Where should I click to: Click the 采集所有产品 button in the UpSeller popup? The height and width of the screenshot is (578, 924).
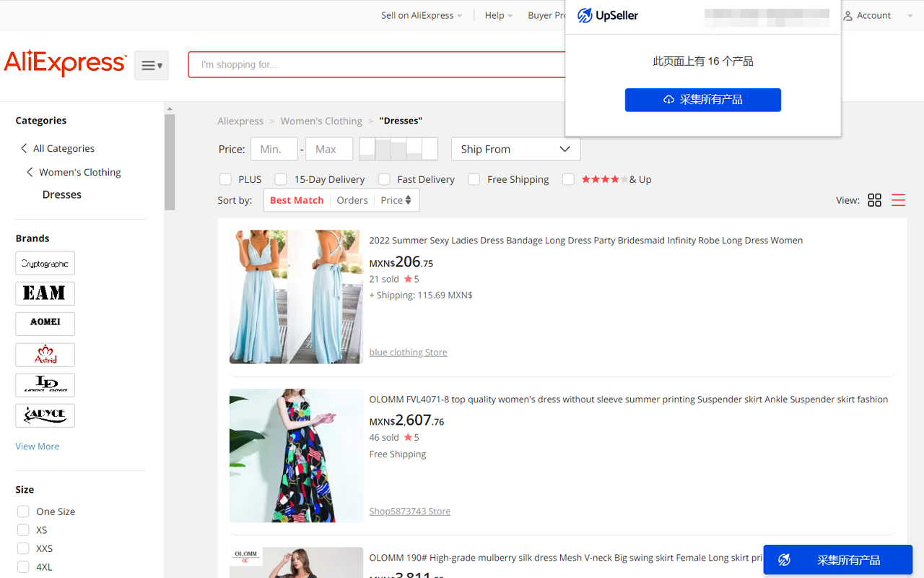(702, 100)
